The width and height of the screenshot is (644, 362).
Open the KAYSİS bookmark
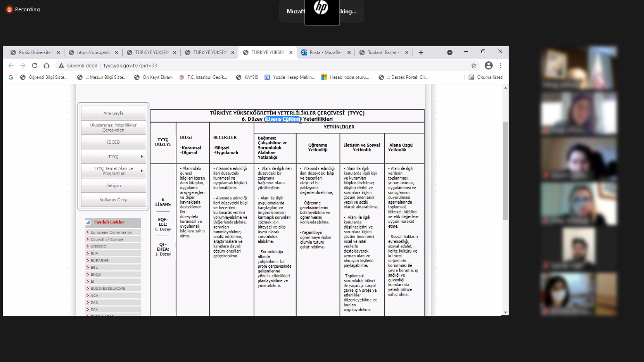click(247, 77)
